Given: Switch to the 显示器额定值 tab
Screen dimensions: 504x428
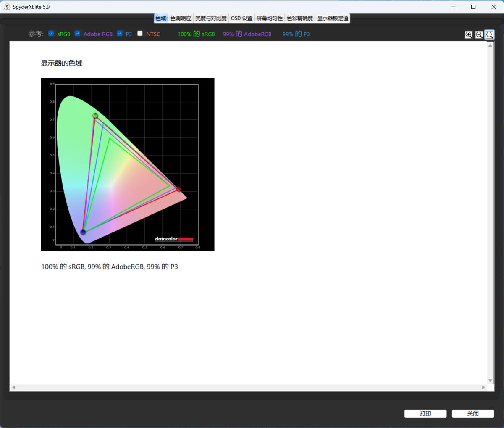Looking at the screenshot, I should [332, 18].
